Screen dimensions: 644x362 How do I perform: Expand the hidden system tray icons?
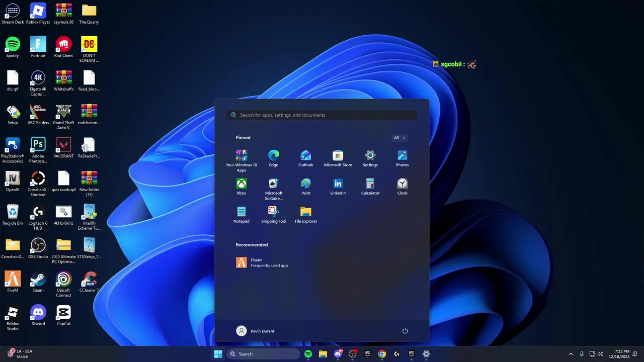tap(571, 354)
